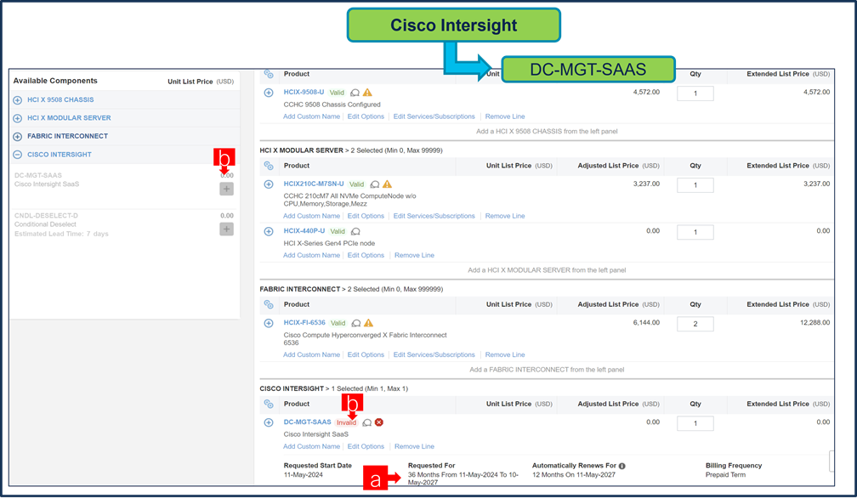Click the link icon in CISCO INTERSIGHT table header
The width and height of the screenshot is (857, 504).
coord(269,404)
